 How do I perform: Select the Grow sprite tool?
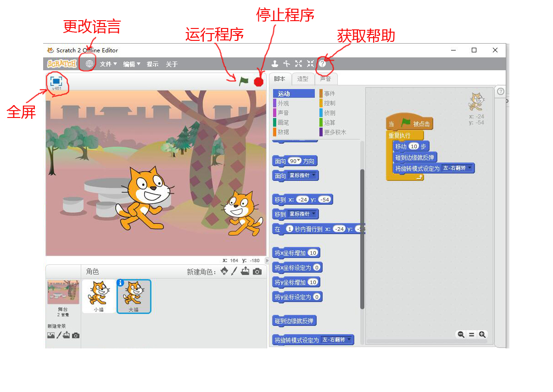[x=299, y=64]
